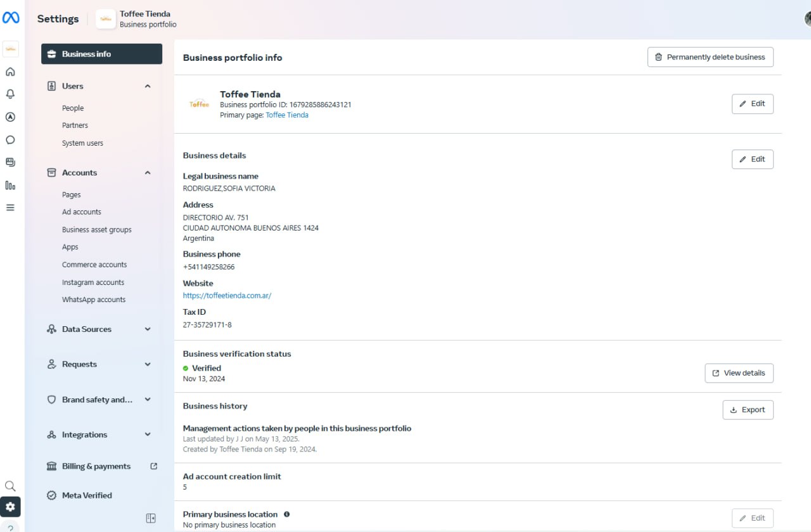
Task: Open the Content cards icon in left rail
Action: (10, 162)
